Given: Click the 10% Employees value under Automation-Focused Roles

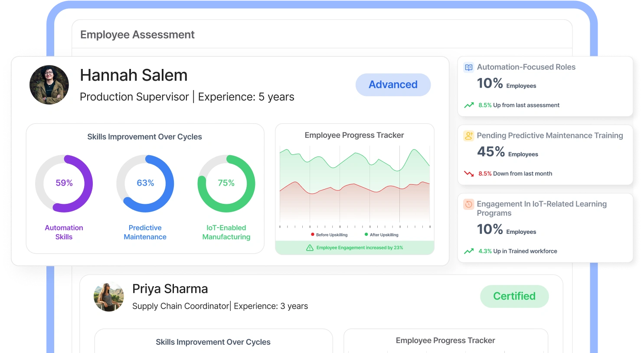Looking at the screenshot, I should click(x=507, y=83).
